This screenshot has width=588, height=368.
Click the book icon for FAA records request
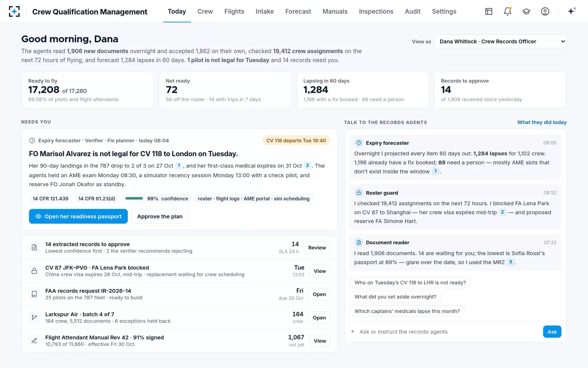click(x=34, y=294)
